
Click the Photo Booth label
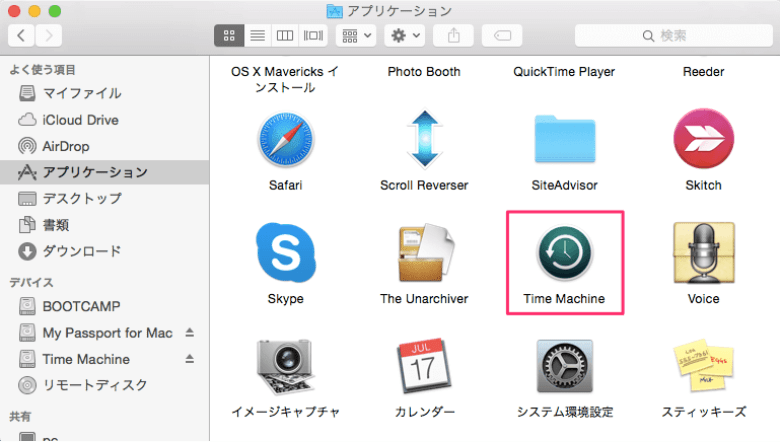pyautogui.click(x=424, y=72)
